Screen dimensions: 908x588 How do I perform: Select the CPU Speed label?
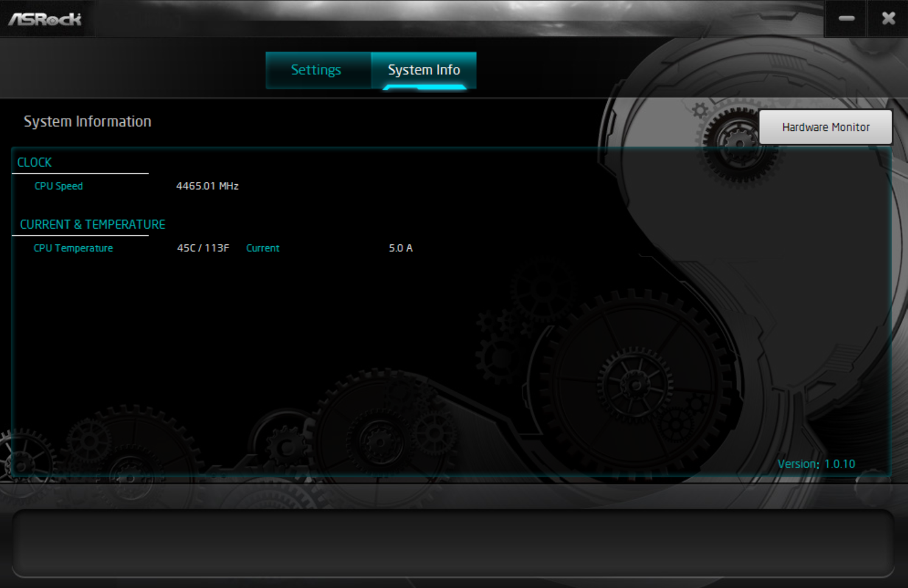[x=58, y=186]
